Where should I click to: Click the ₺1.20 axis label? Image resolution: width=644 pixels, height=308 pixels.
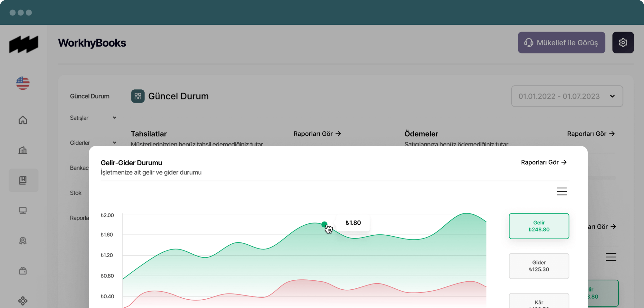point(107,255)
